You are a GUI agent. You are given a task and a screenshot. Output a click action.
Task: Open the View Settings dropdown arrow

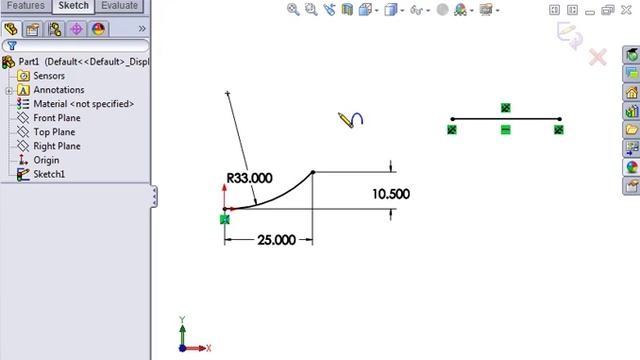tap(497, 11)
